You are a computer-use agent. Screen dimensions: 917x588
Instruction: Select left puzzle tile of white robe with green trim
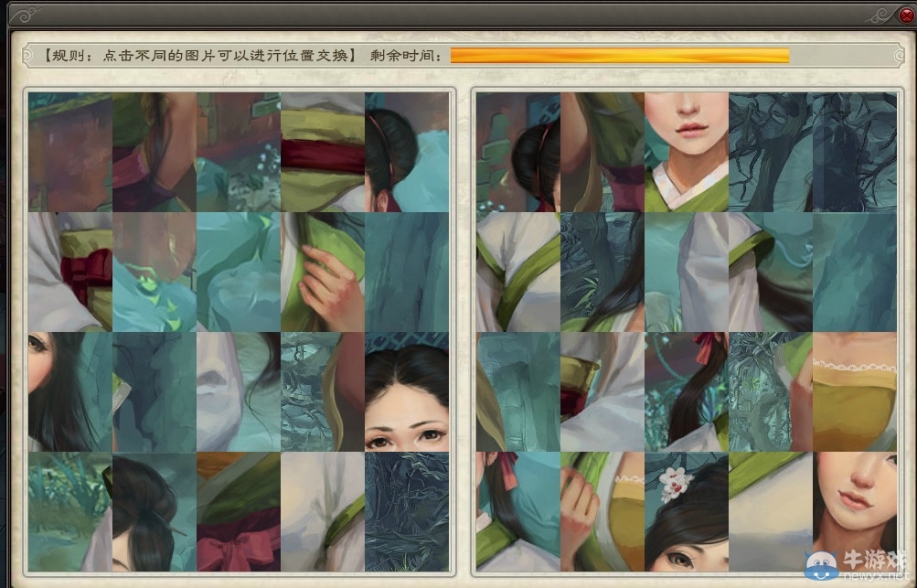(323, 512)
